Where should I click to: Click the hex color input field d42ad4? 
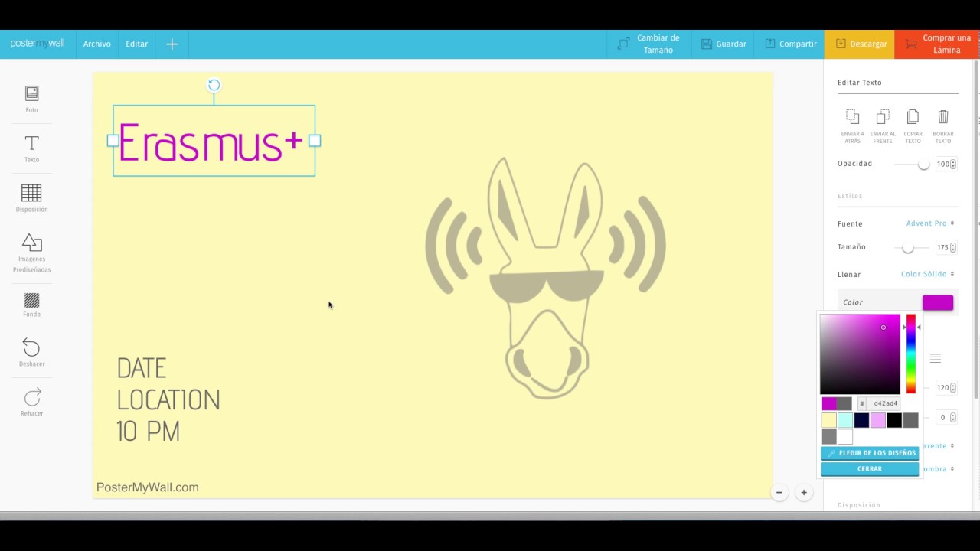point(883,403)
